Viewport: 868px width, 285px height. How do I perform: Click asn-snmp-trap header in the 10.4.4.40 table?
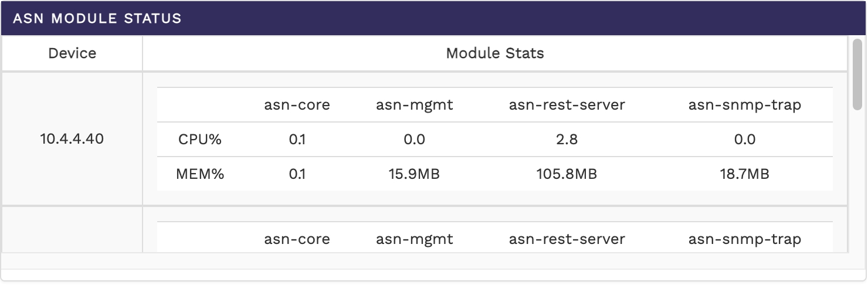(745, 105)
